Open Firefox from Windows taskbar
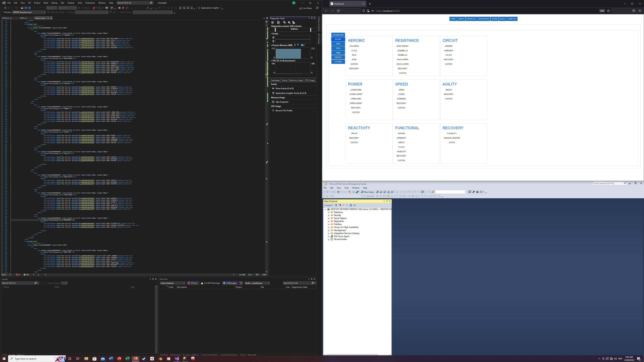Image resolution: width=644 pixels, height=362 pixels. coord(136,359)
